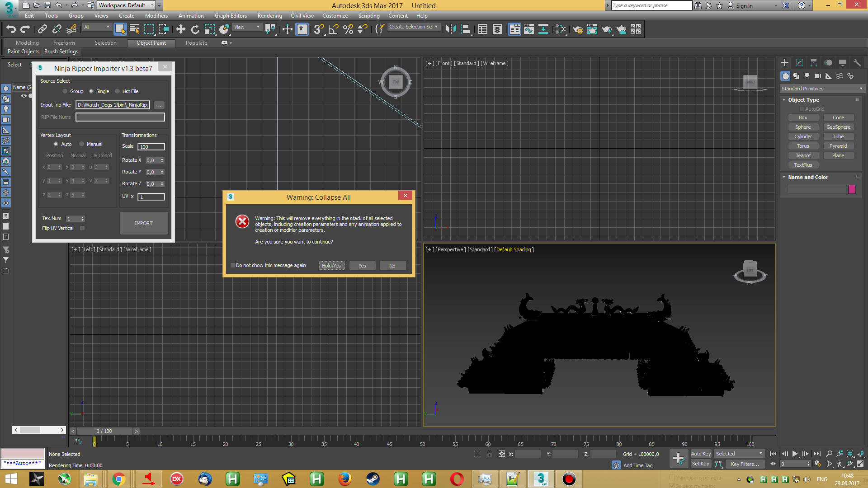Viewport: 868px width, 488px height.
Task: Click the Select and Rotate tool
Action: click(195, 29)
